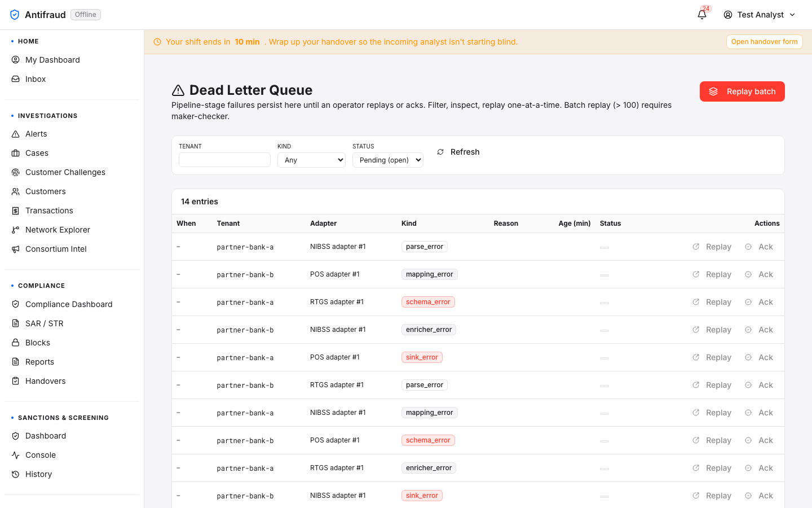Open the Kind dropdown set to Any
This screenshot has height=508, width=812.
(x=311, y=160)
